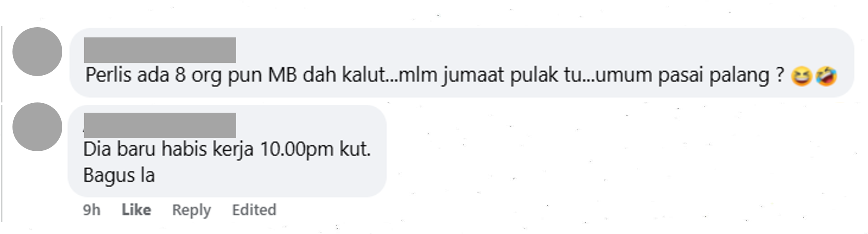Like the 'Dia baru habis kerja' comment

(x=136, y=209)
